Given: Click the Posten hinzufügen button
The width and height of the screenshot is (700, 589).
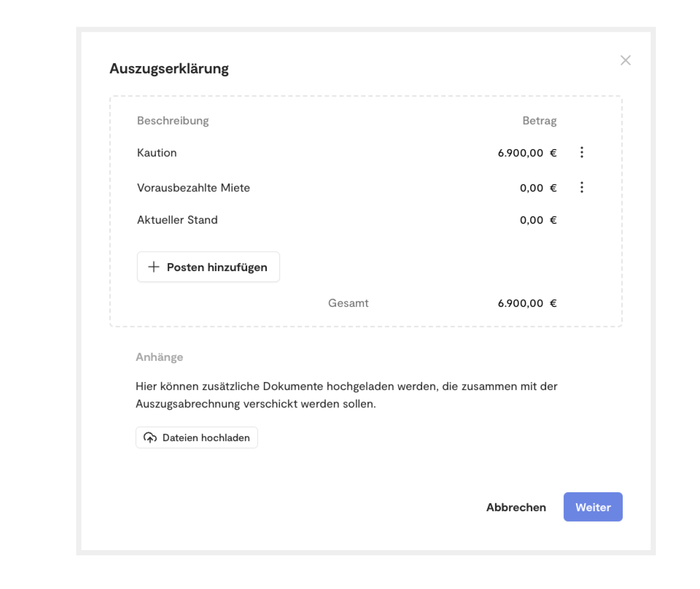Looking at the screenshot, I should tap(208, 267).
